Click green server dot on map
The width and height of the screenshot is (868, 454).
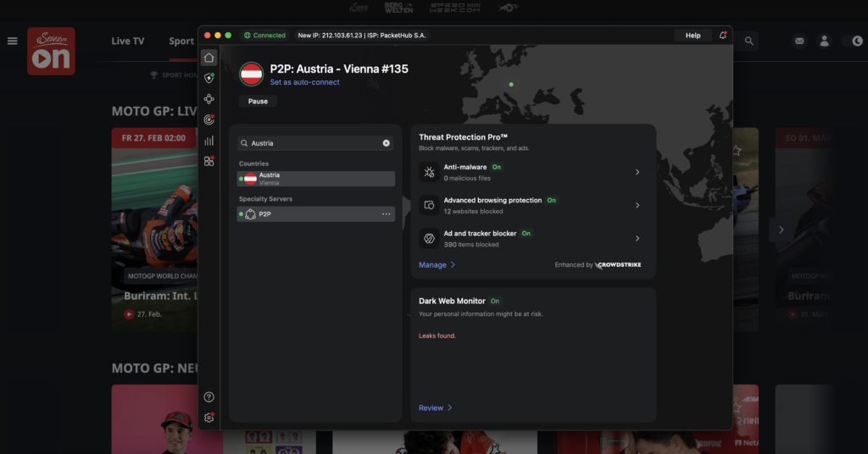(511, 85)
